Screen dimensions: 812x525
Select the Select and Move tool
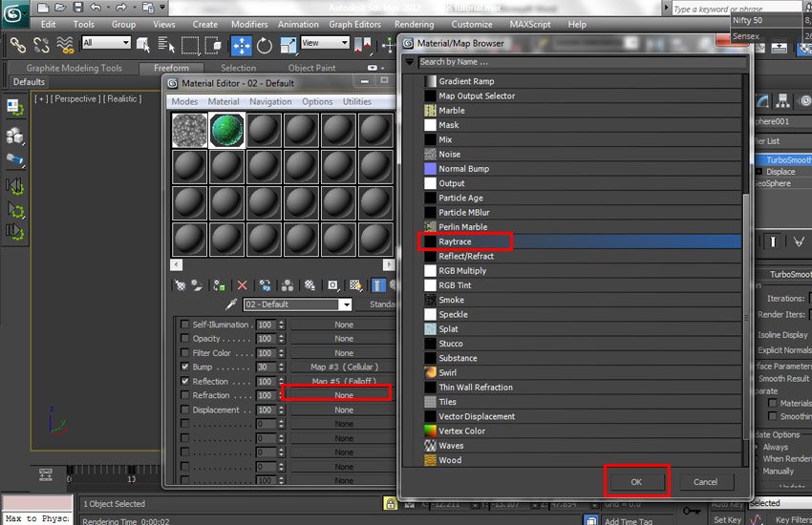[x=242, y=44]
